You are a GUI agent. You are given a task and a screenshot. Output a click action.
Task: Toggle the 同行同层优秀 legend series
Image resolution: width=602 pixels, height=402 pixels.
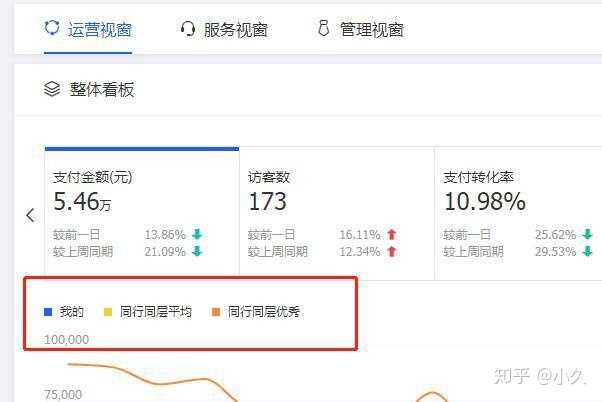click(x=256, y=312)
